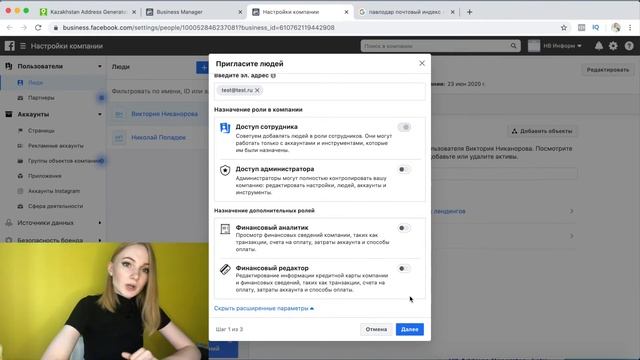The height and width of the screenshot is (360, 640).
Task: Close the Пригласите людей dialog
Action: [422, 63]
